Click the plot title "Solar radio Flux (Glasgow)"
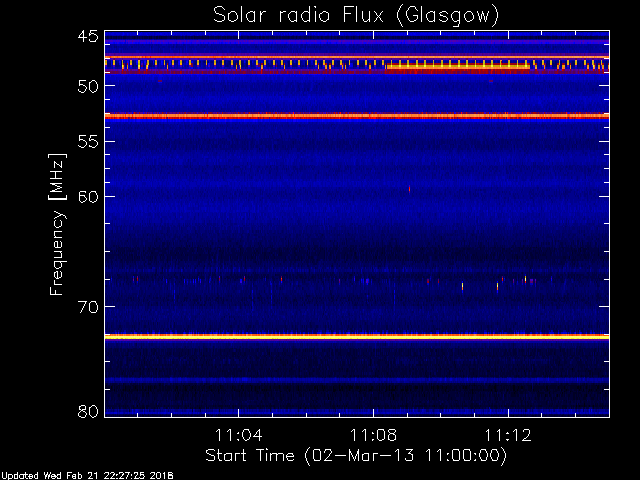Image resolution: width=640 pixels, height=480 pixels. [x=356, y=16]
